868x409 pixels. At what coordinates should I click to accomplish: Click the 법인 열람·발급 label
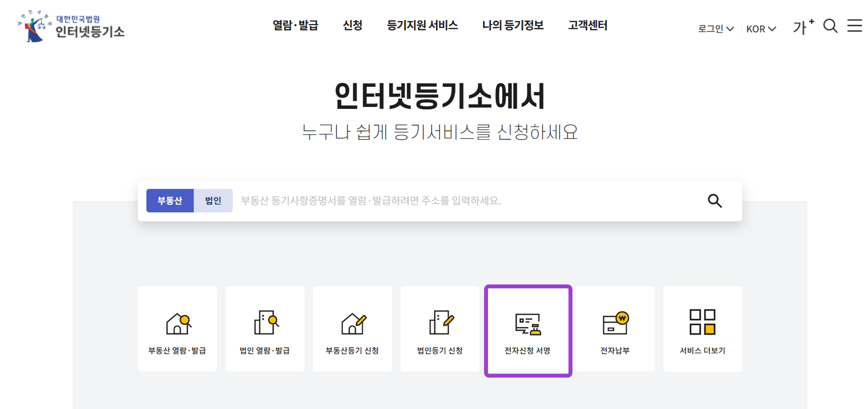pos(265,351)
